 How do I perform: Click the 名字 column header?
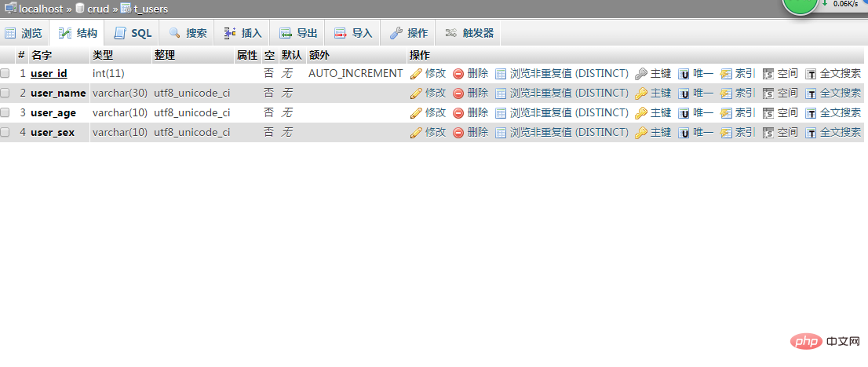tap(41, 55)
